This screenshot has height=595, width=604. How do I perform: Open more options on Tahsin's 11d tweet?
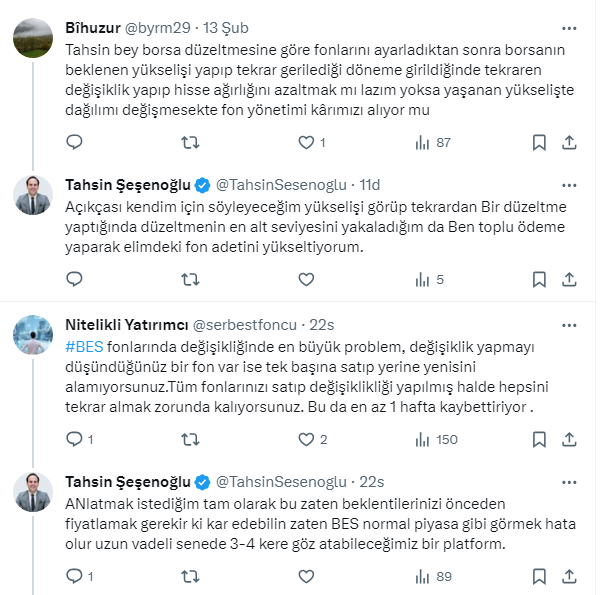click(569, 185)
